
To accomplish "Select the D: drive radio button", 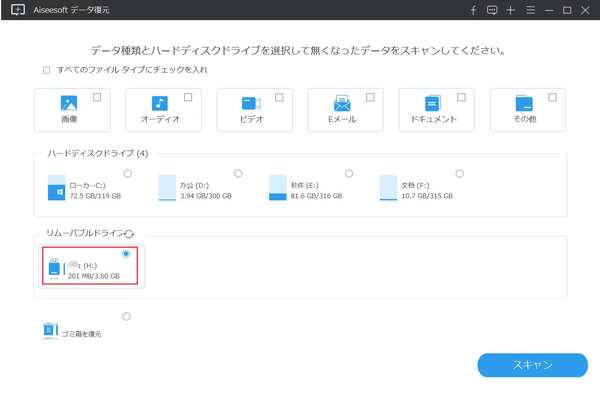I will [x=238, y=174].
